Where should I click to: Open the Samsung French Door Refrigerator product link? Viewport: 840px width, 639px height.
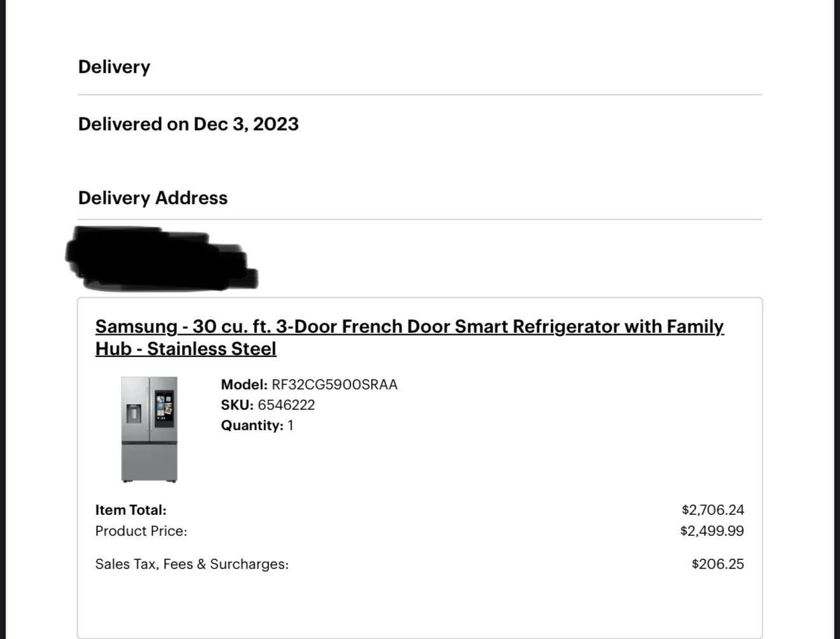click(x=409, y=327)
